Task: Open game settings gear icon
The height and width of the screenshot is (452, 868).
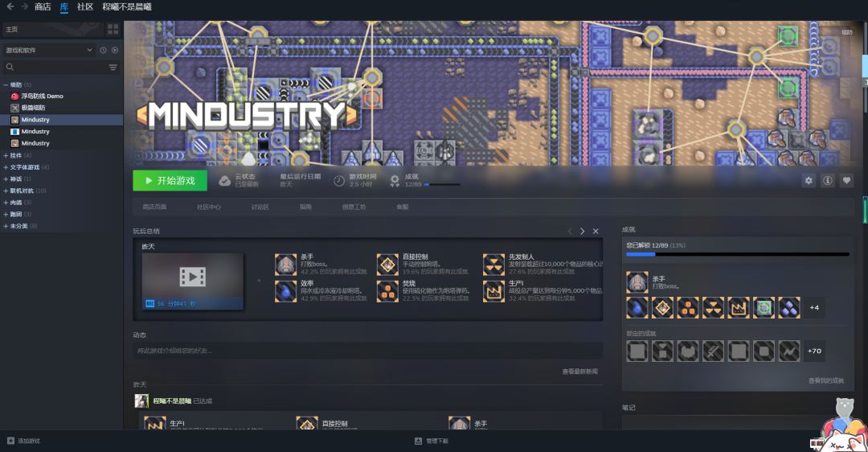Action: click(809, 181)
